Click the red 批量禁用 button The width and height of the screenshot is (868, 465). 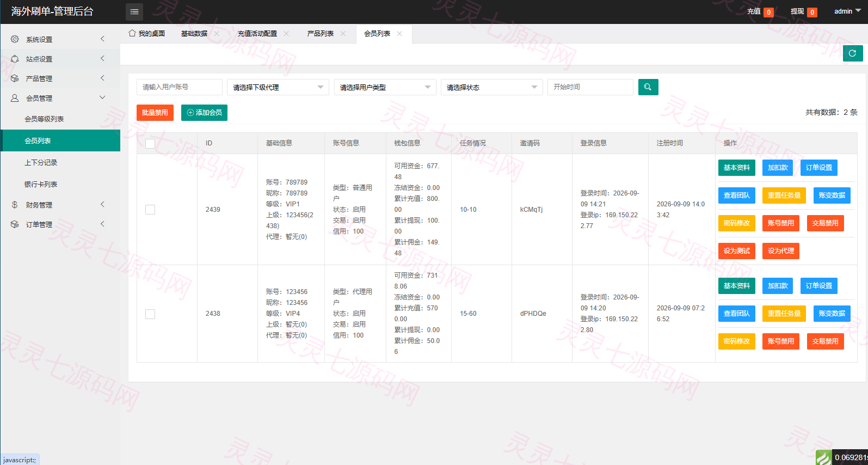(155, 113)
